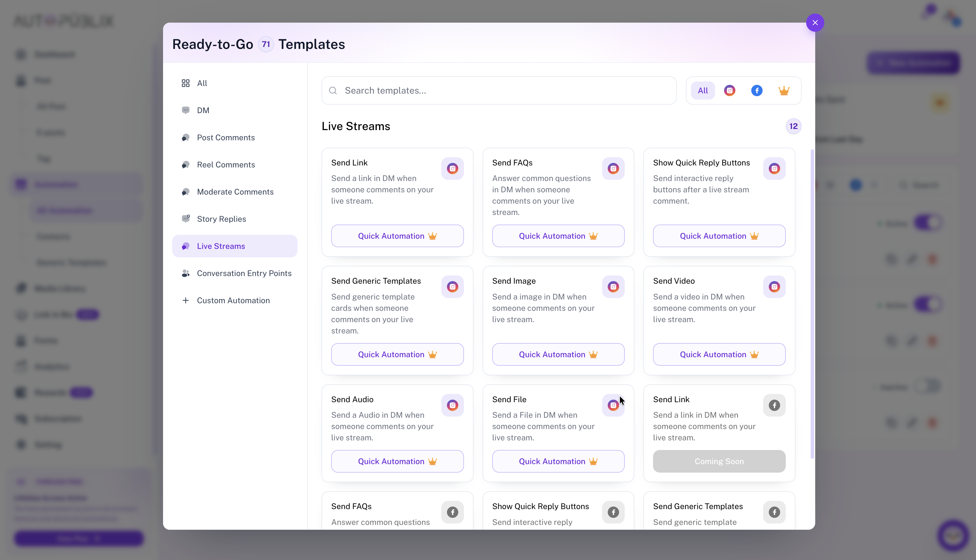976x560 pixels.
Task: Click the search magnifier icon
Action: coord(333,91)
